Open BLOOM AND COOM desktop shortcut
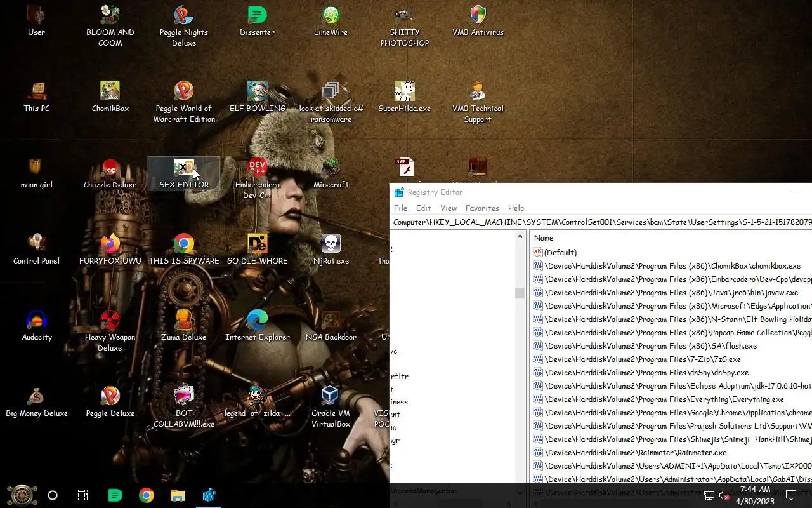Viewport: 812px width, 508px height. (110, 26)
